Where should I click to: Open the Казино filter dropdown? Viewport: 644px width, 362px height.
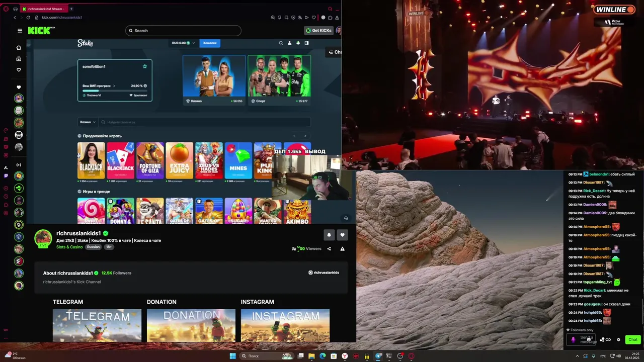(x=88, y=122)
